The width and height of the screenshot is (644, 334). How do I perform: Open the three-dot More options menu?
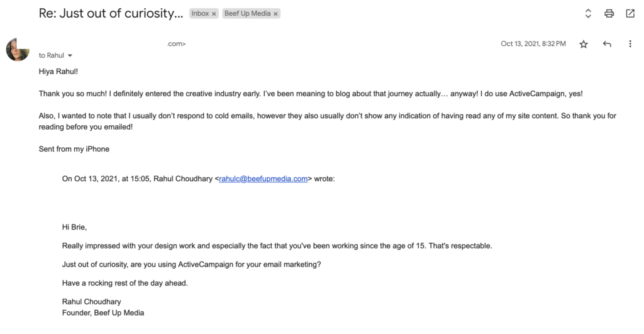[x=630, y=44]
